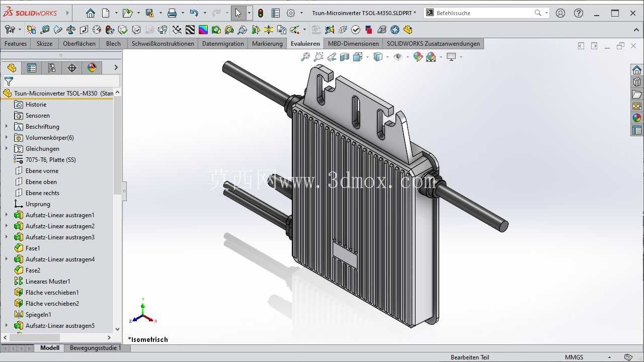
Task: Toggle Hide/Show Items eye icon
Action: click(397, 57)
